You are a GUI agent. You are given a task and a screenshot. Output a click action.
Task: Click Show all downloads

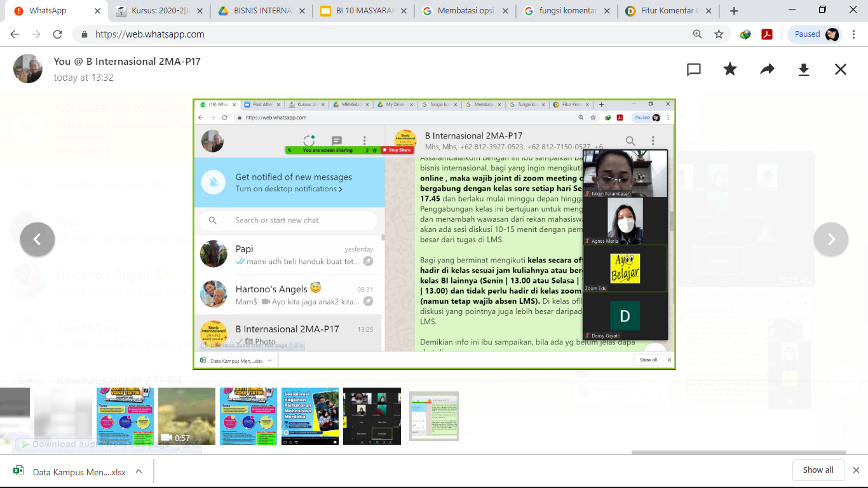point(818,470)
